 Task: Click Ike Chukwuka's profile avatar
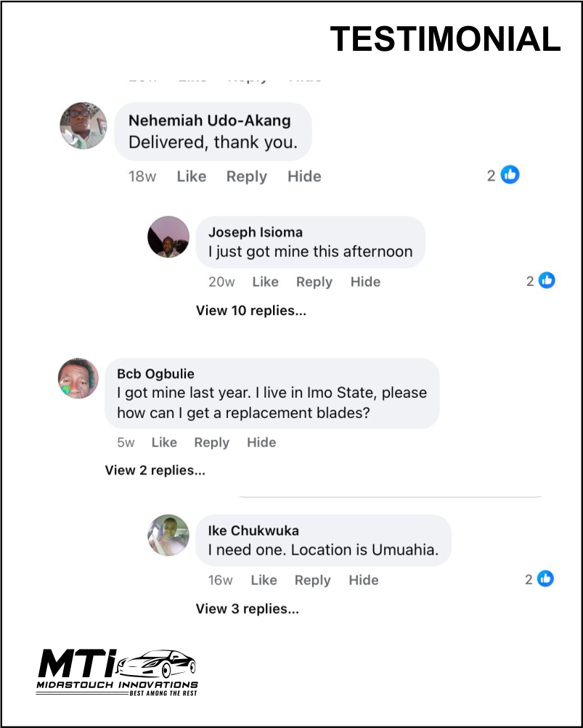click(x=168, y=536)
